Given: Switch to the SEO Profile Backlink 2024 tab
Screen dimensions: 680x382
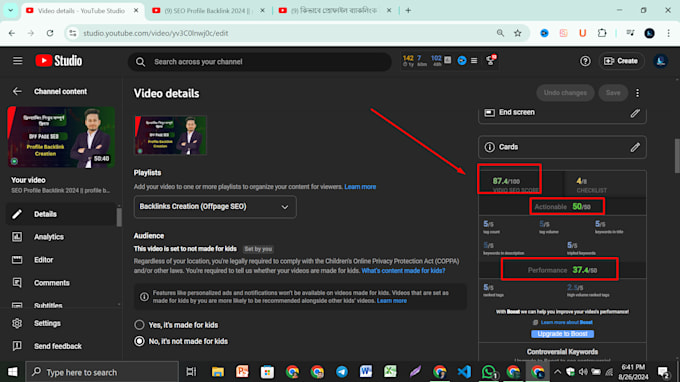Looking at the screenshot, I should [208, 10].
